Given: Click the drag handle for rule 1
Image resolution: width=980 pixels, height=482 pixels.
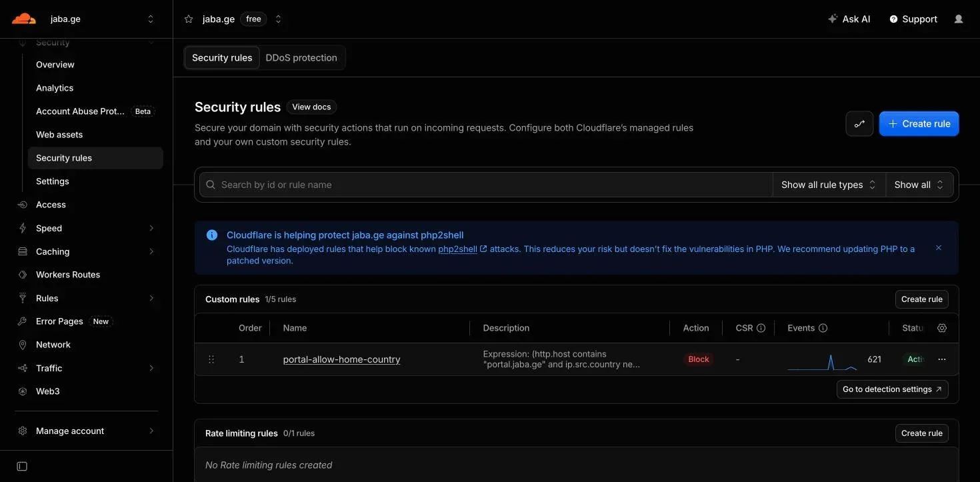Looking at the screenshot, I should click(211, 359).
